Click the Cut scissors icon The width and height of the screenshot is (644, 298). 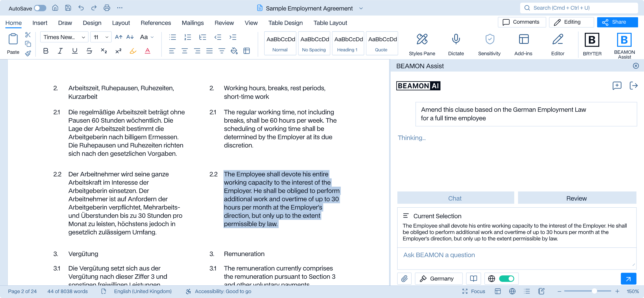[28, 35]
